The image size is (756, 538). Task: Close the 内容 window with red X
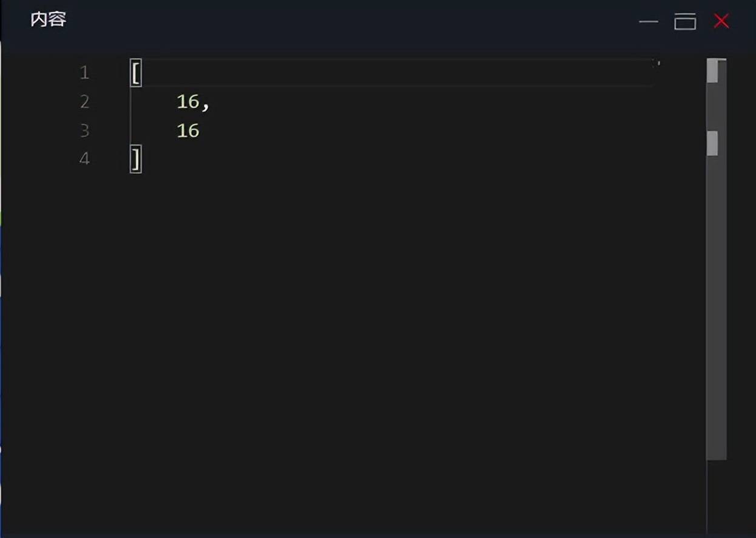tap(721, 21)
